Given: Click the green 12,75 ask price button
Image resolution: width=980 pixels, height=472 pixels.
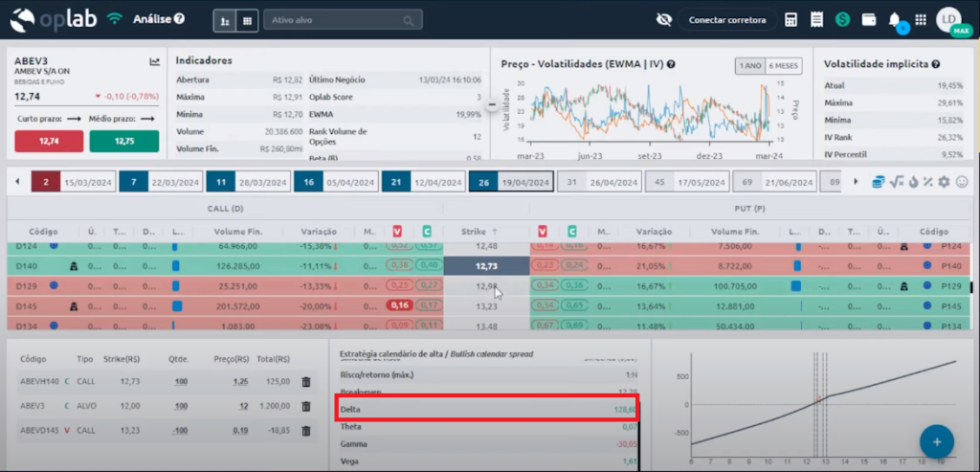Looking at the screenshot, I should tap(123, 141).
